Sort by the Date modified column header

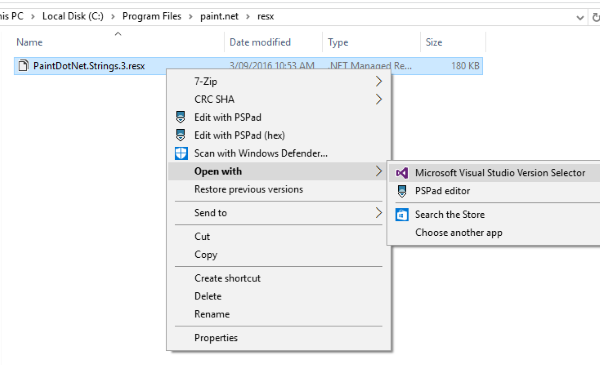pos(273,42)
